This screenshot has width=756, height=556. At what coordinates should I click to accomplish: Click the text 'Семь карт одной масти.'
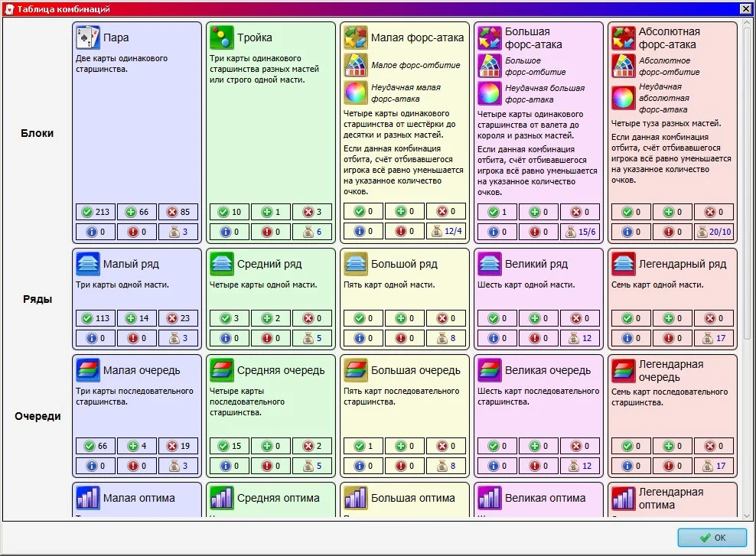(x=657, y=285)
